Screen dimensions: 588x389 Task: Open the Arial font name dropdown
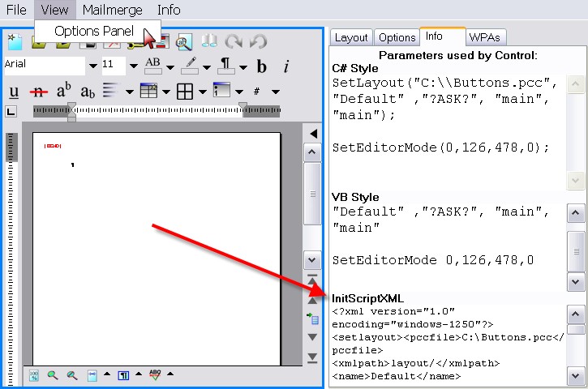click(92, 66)
